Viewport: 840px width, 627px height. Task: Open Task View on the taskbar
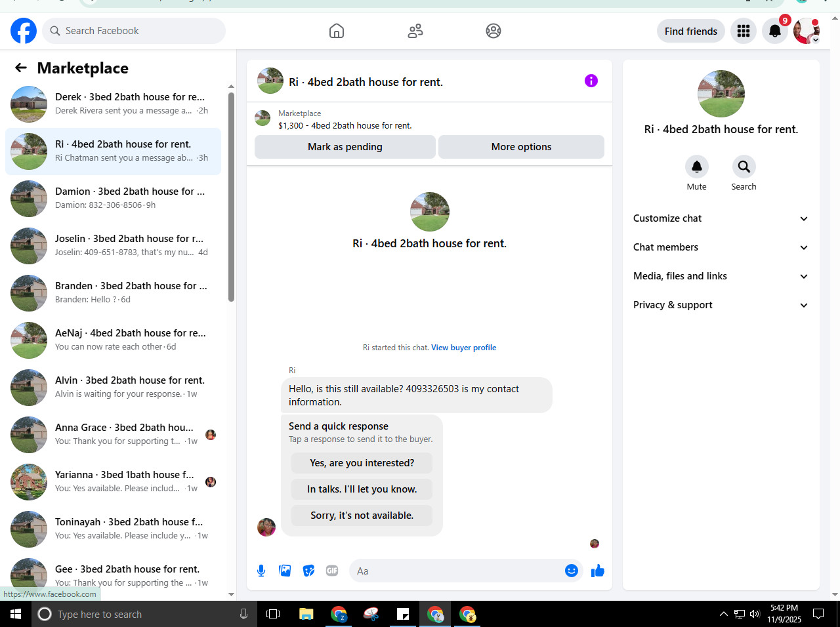point(273,614)
